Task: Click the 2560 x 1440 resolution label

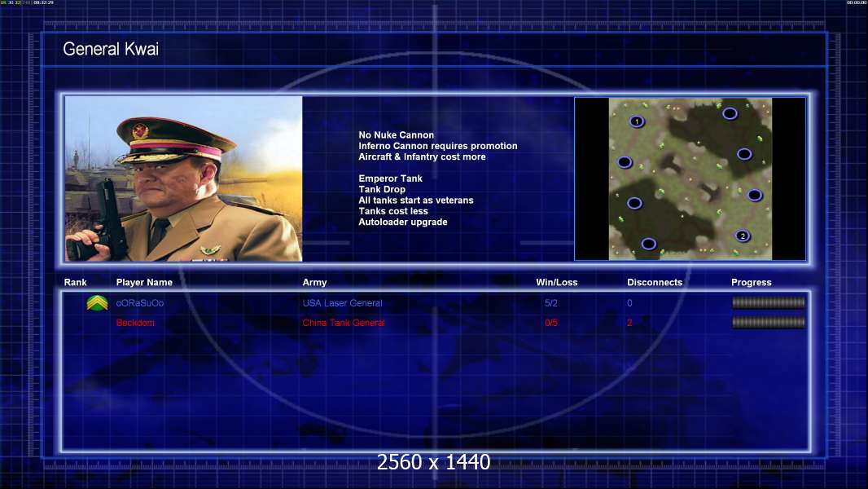Action: point(433,462)
